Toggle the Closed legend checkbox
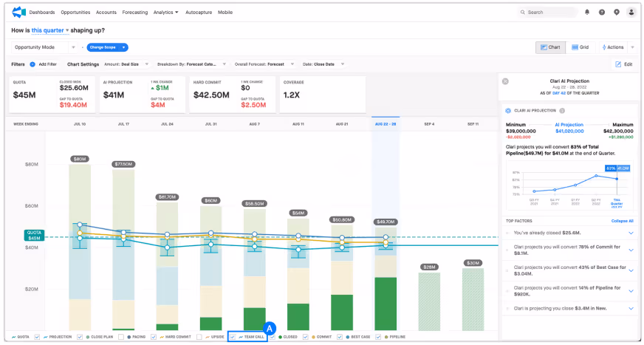Image resolution: width=644 pixels, height=345 pixels. (273, 337)
